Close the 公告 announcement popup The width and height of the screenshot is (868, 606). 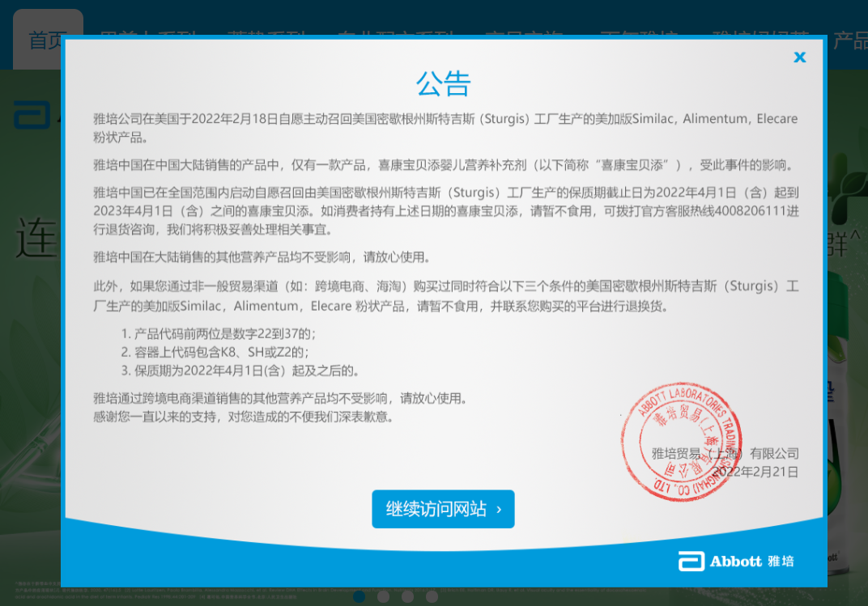[x=799, y=57]
